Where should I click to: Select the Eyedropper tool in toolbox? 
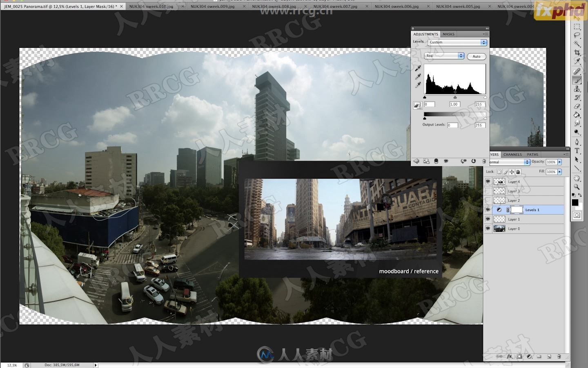pyautogui.click(x=577, y=61)
